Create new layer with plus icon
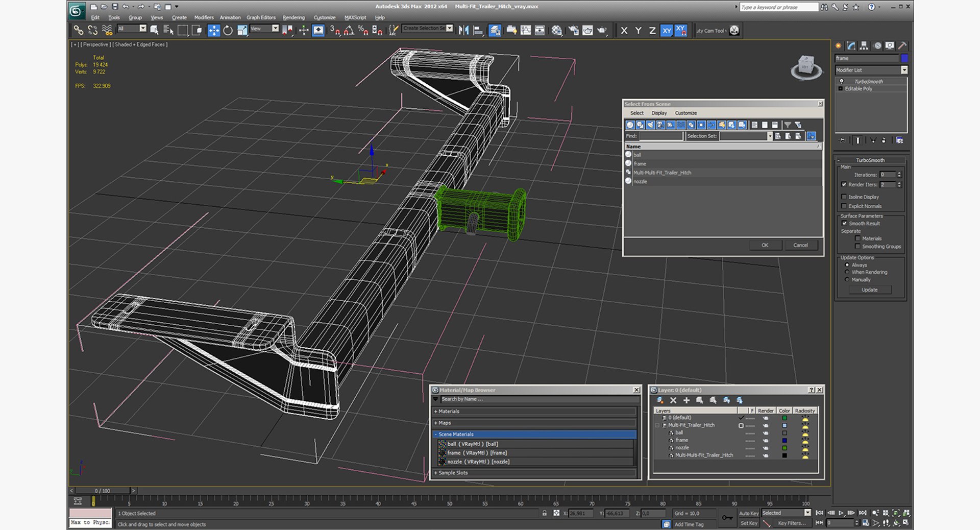 (x=687, y=400)
